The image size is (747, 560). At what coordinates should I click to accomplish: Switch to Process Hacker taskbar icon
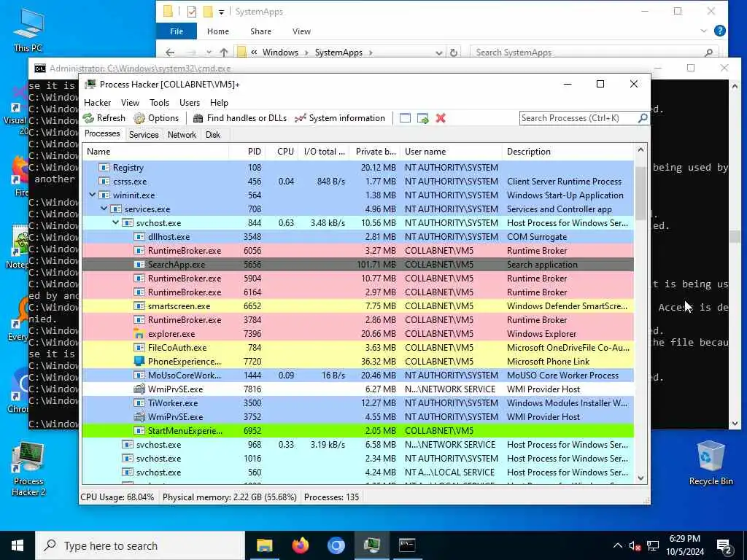[x=371, y=545]
